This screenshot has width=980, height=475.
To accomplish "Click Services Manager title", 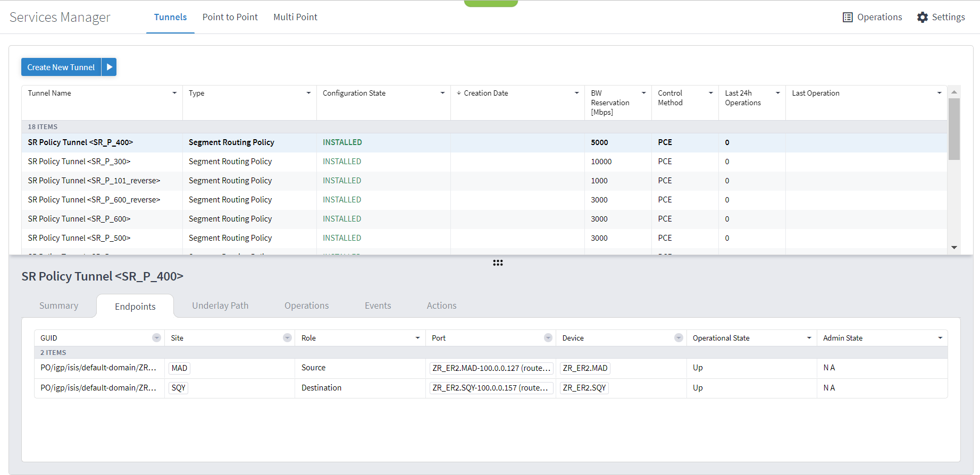I will point(60,18).
